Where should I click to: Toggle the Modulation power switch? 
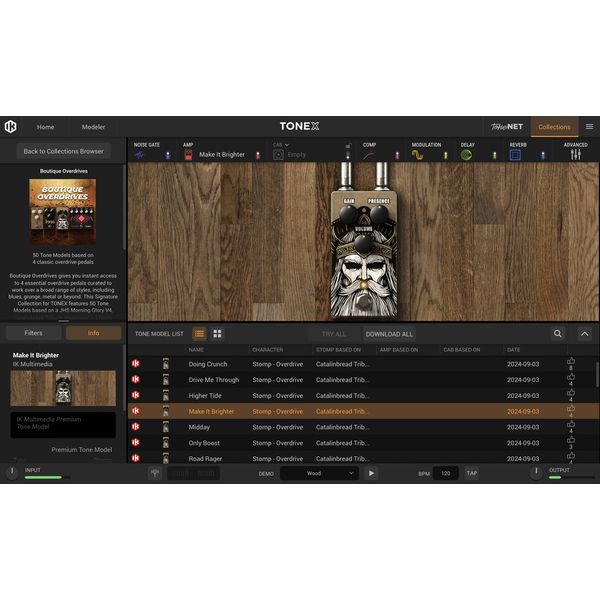tap(445, 155)
